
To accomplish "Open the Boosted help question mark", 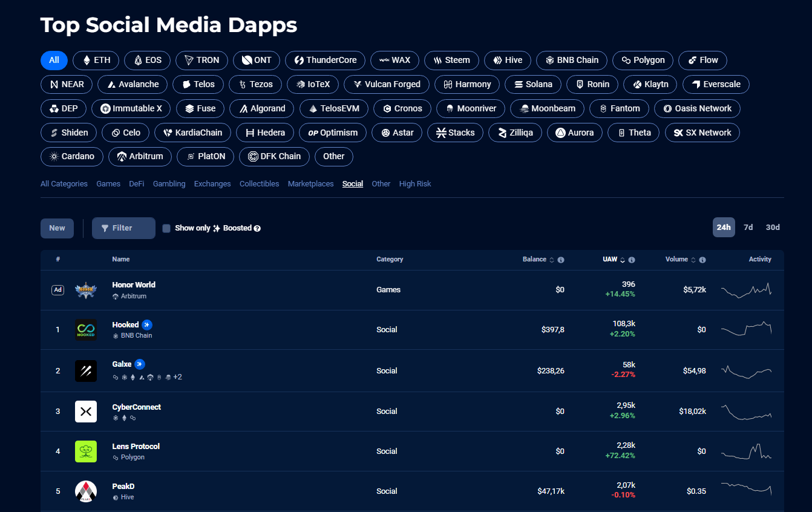I will pyautogui.click(x=257, y=228).
